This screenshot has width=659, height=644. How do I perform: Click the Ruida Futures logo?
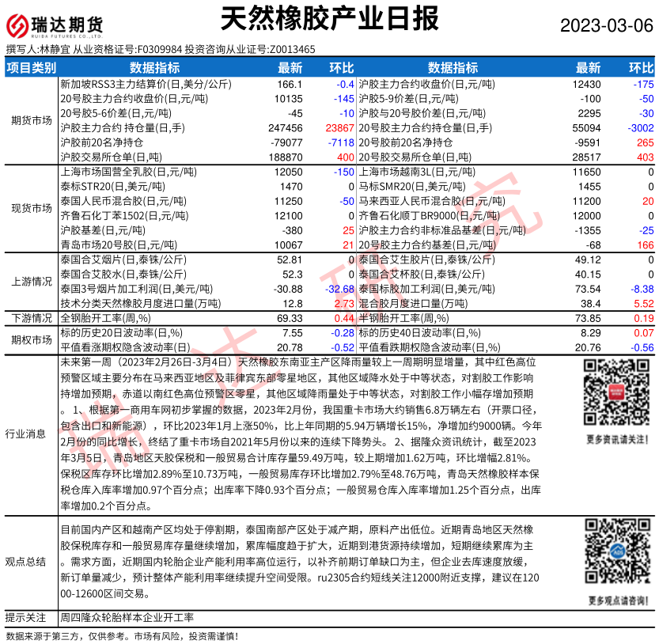55,26
